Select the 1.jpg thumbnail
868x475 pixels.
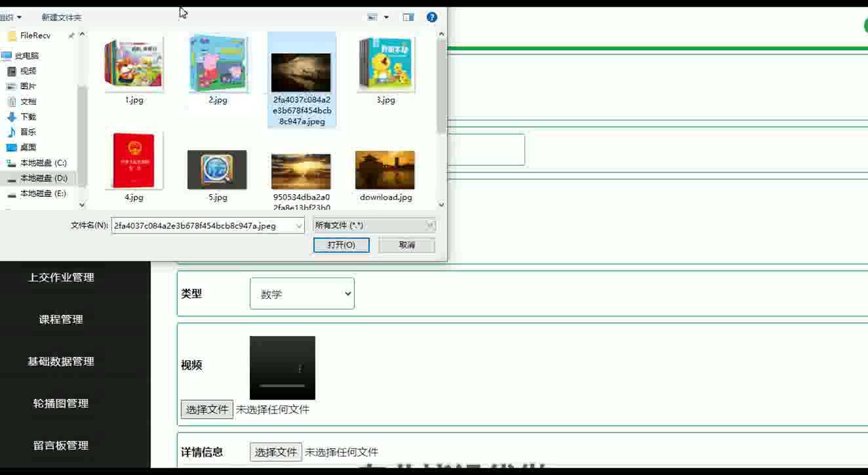click(134, 64)
